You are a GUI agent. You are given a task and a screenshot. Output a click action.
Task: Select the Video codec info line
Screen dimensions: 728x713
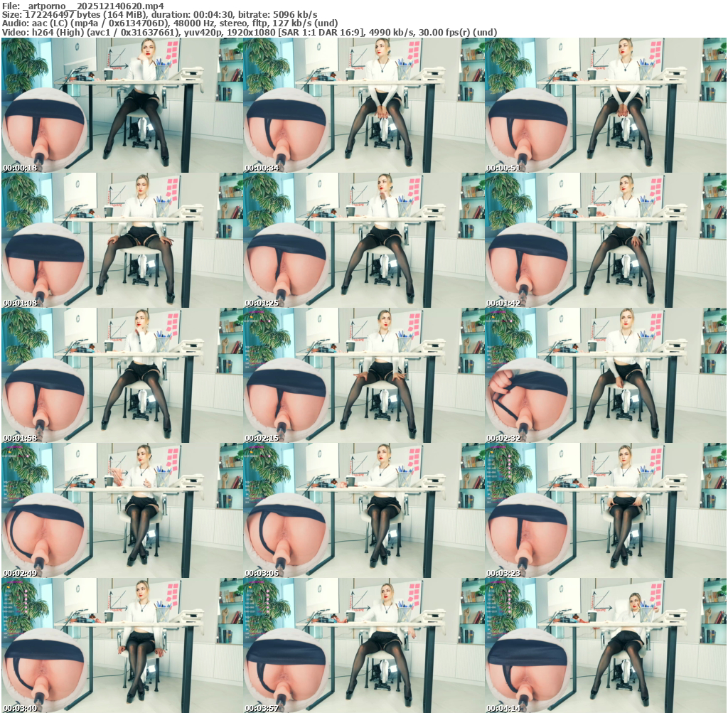point(249,32)
